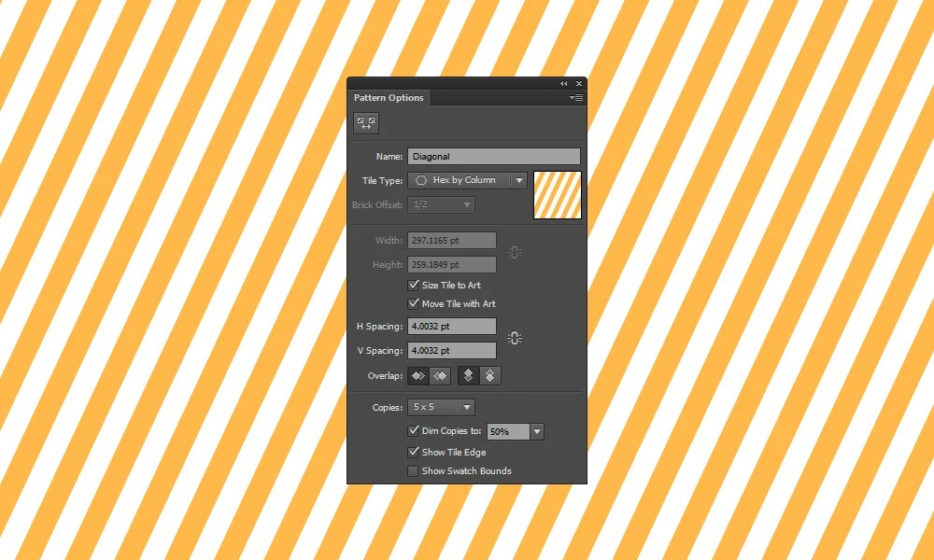
Task: Select the Top in Front overlap icon
Action: [469, 375]
